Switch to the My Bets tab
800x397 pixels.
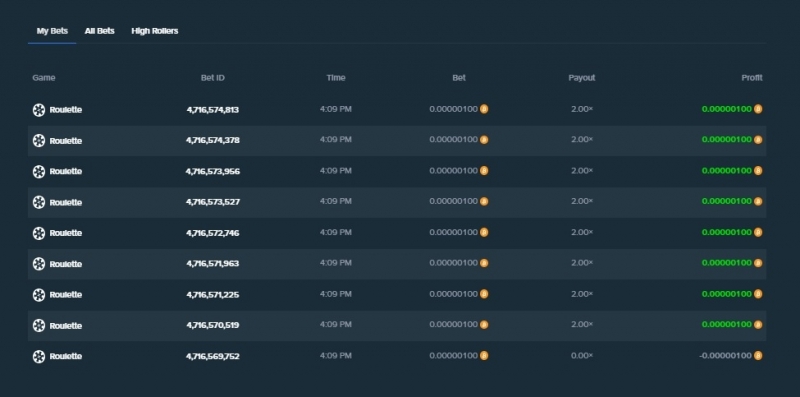coord(52,31)
